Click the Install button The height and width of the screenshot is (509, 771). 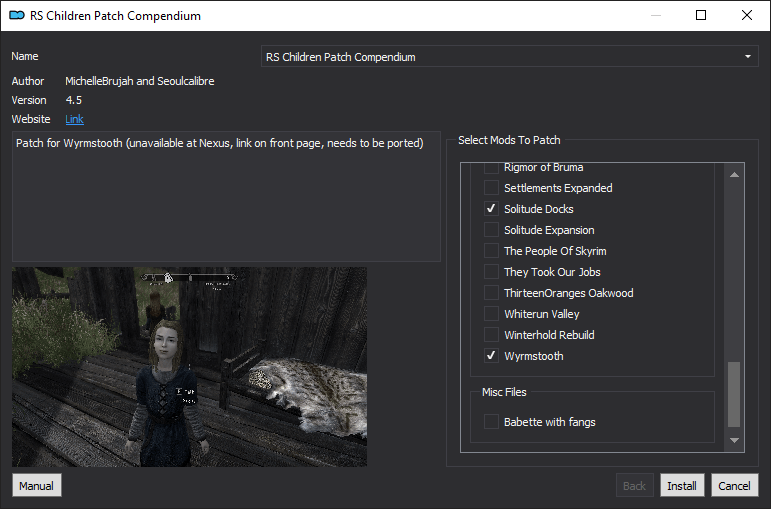point(682,486)
